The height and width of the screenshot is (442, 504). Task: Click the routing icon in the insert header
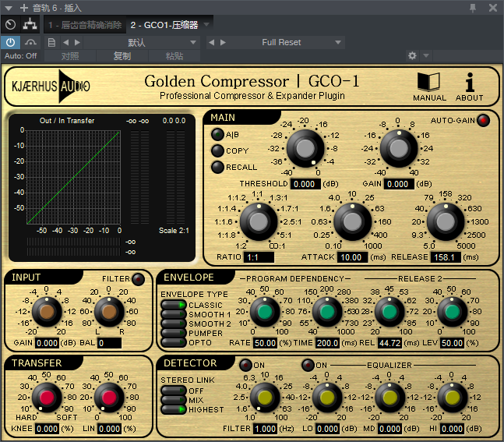pyautogui.click(x=29, y=25)
